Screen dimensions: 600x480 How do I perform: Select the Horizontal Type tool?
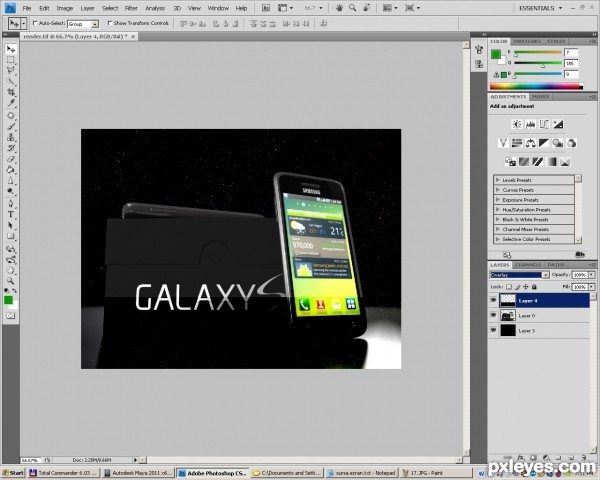pos(11,215)
